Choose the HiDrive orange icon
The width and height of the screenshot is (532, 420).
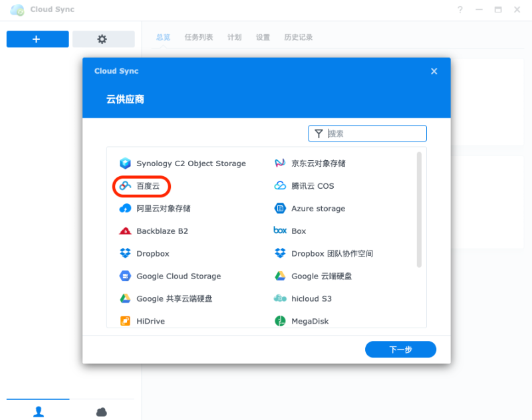click(x=125, y=321)
